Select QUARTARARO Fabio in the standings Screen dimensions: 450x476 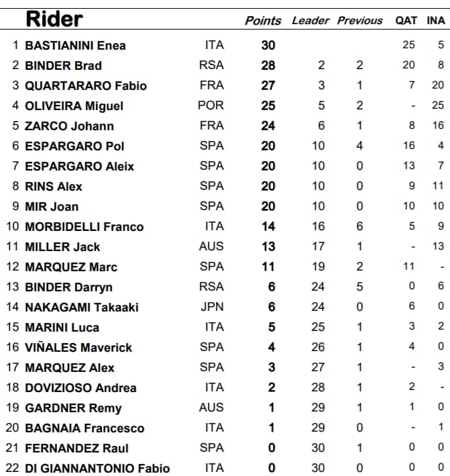pos(85,86)
